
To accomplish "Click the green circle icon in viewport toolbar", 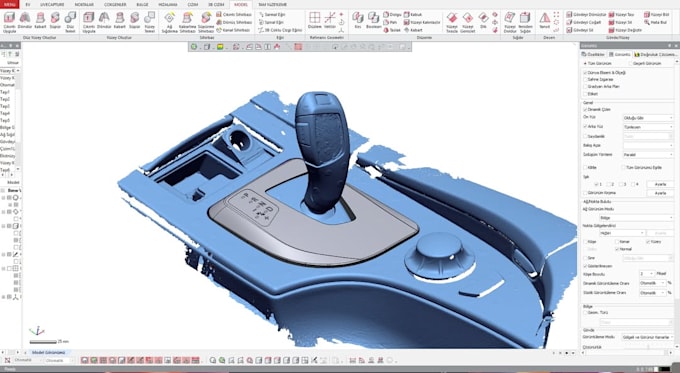I will (194, 47).
